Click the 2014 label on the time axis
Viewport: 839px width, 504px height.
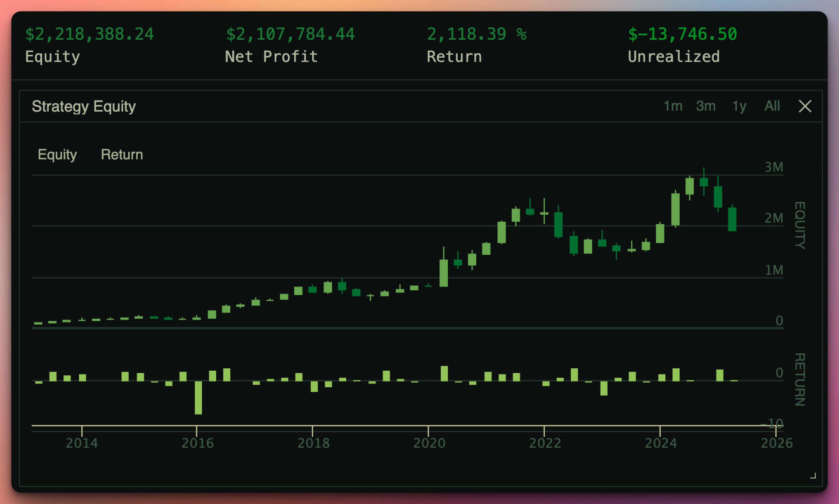click(82, 443)
